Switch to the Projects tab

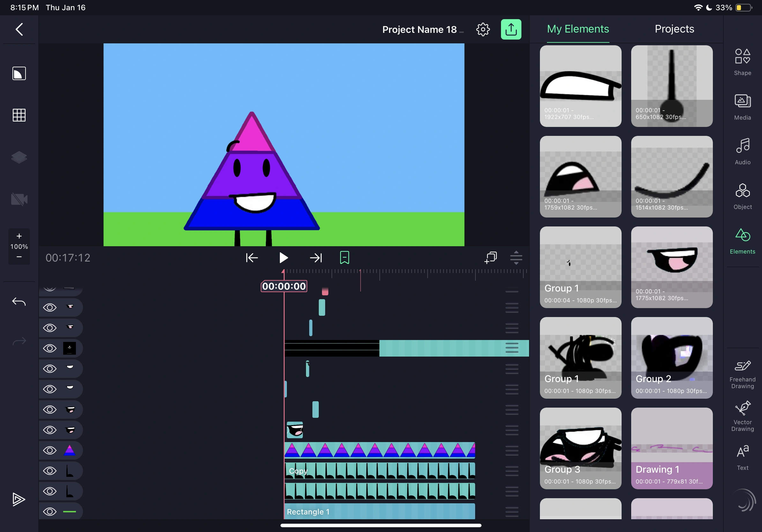[x=674, y=29]
